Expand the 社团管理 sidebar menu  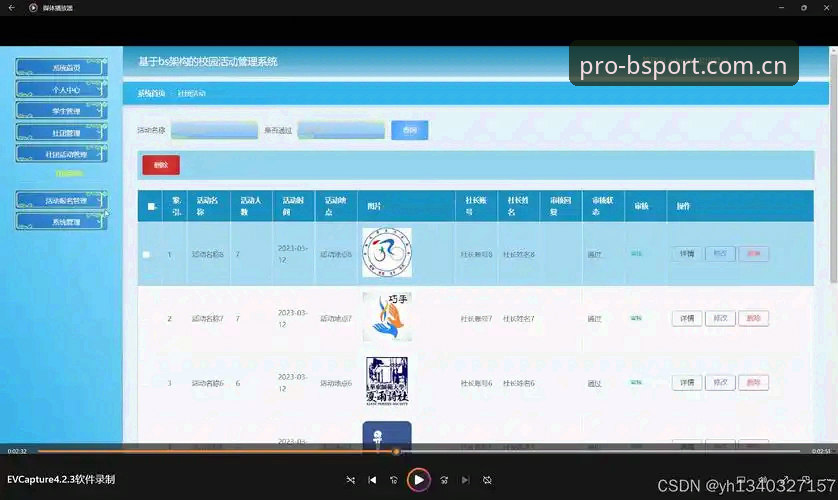(x=61, y=133)
